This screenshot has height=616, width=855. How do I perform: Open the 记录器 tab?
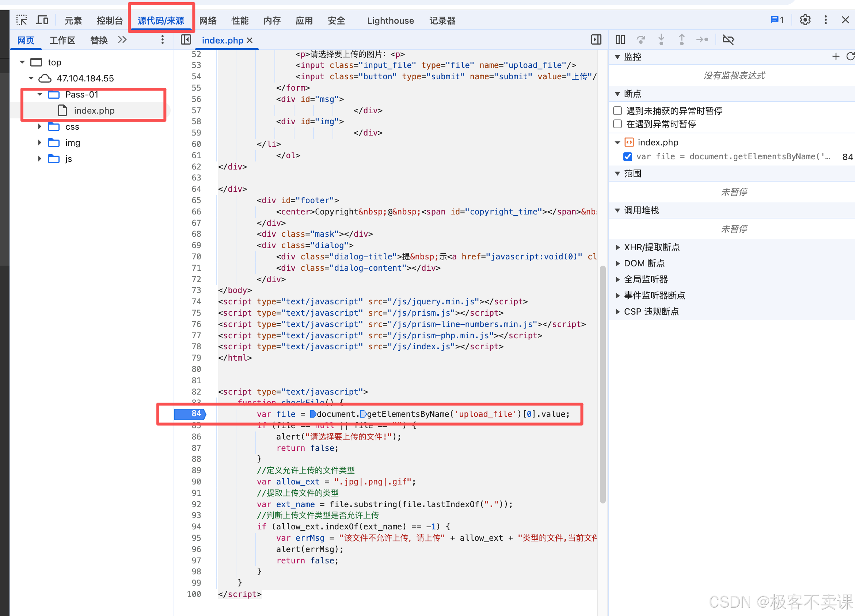(x=442, y=21)
